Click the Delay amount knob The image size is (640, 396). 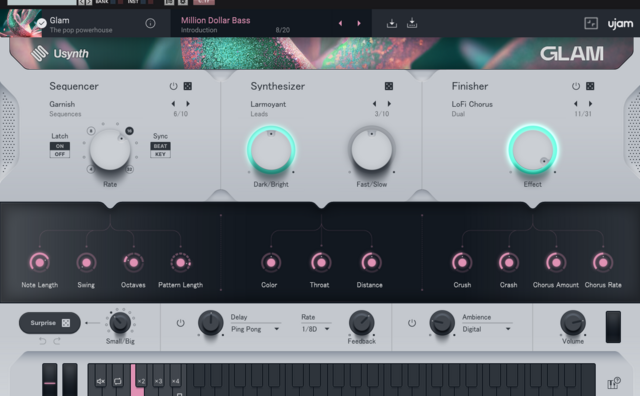211,323
